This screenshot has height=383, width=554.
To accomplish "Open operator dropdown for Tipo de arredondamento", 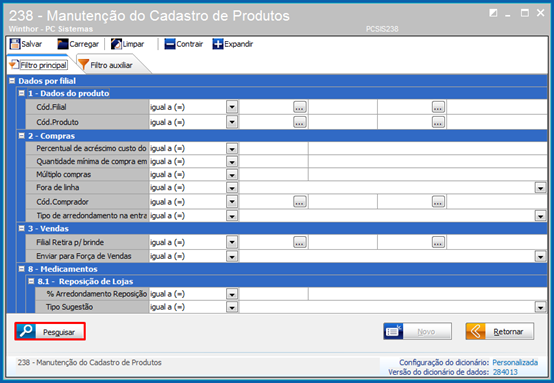I will pos(232,216).
